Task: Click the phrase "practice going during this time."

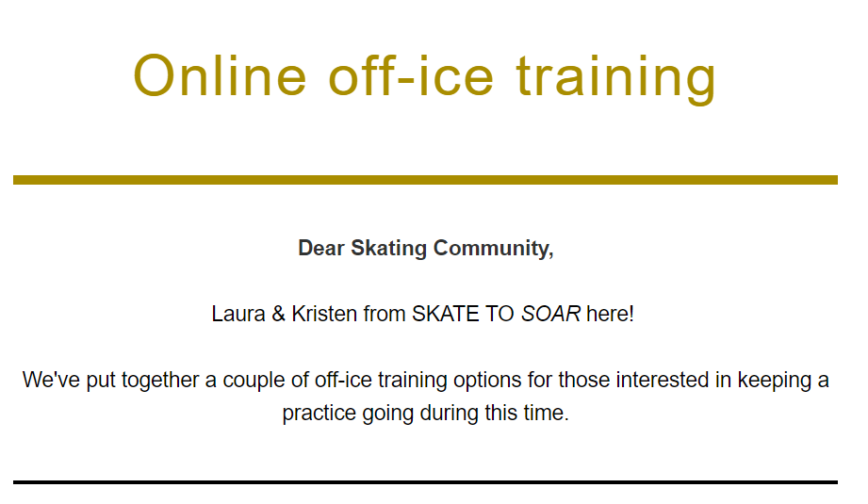Action: pyautogui.click(x=426, y=413)
